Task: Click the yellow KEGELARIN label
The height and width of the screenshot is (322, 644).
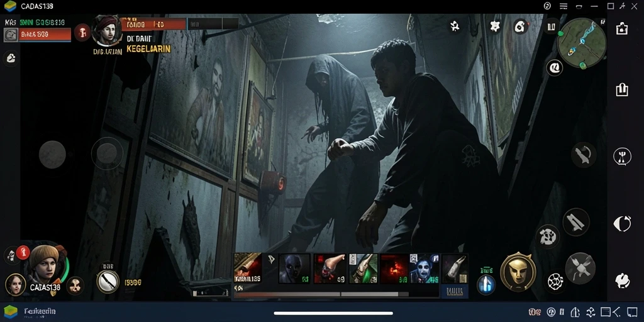Action: (x=148, y=49)
